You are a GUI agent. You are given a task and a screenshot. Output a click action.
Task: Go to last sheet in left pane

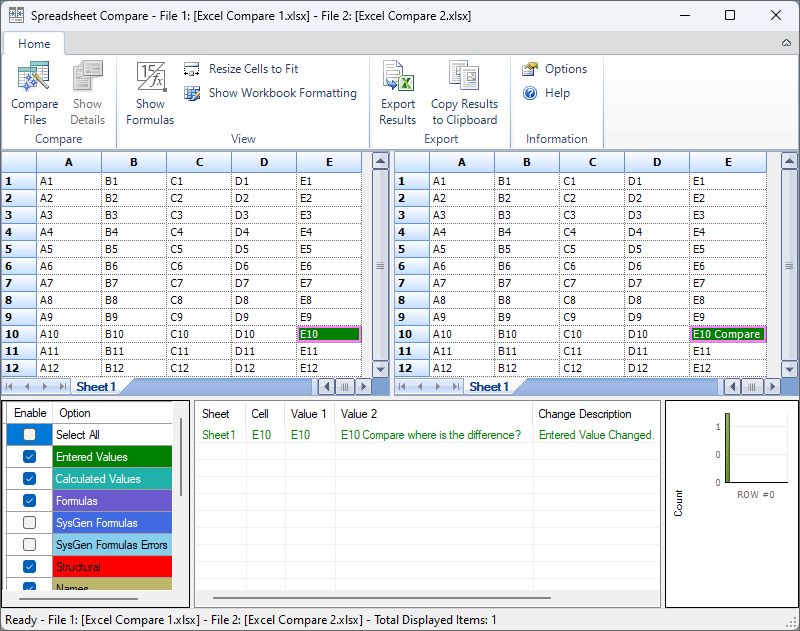(x=62, y=387)
